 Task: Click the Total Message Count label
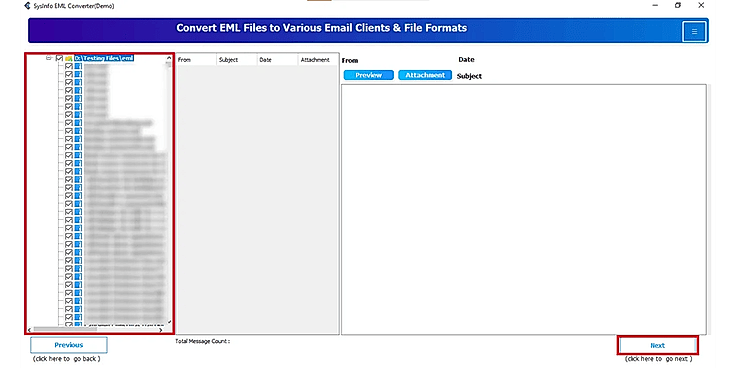pos(202,341)
